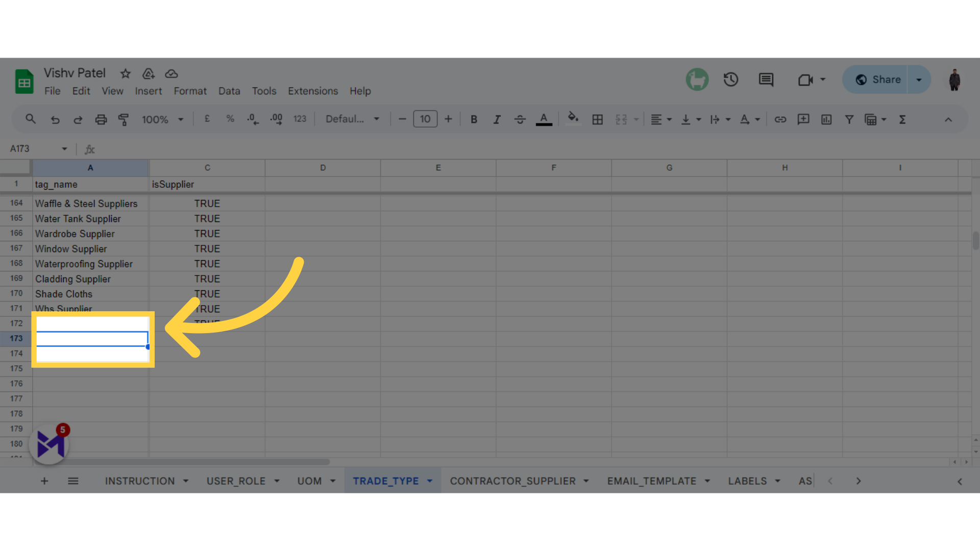Viewport: 980px width, 551px height.
Task: Click the Share button
Action: click(879, 80)
